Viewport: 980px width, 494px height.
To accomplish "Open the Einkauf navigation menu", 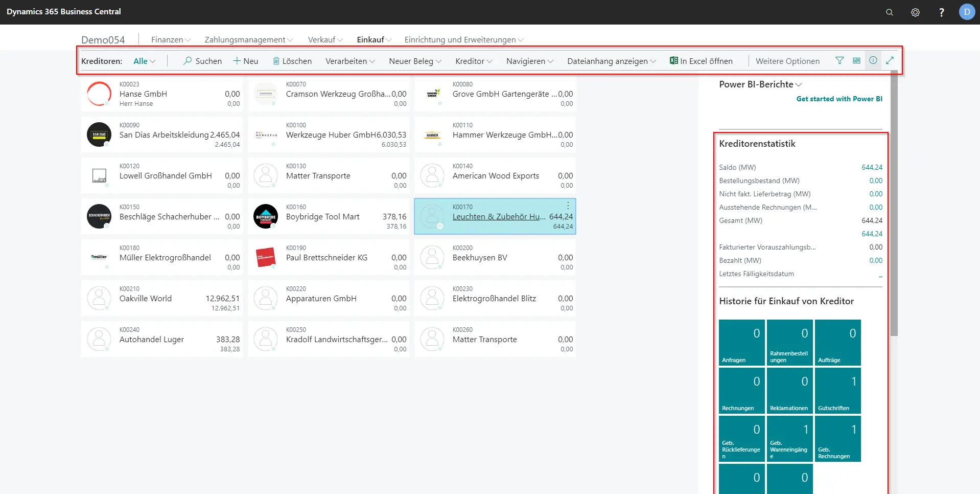I will pyautogui.click(x=375, y=39).
